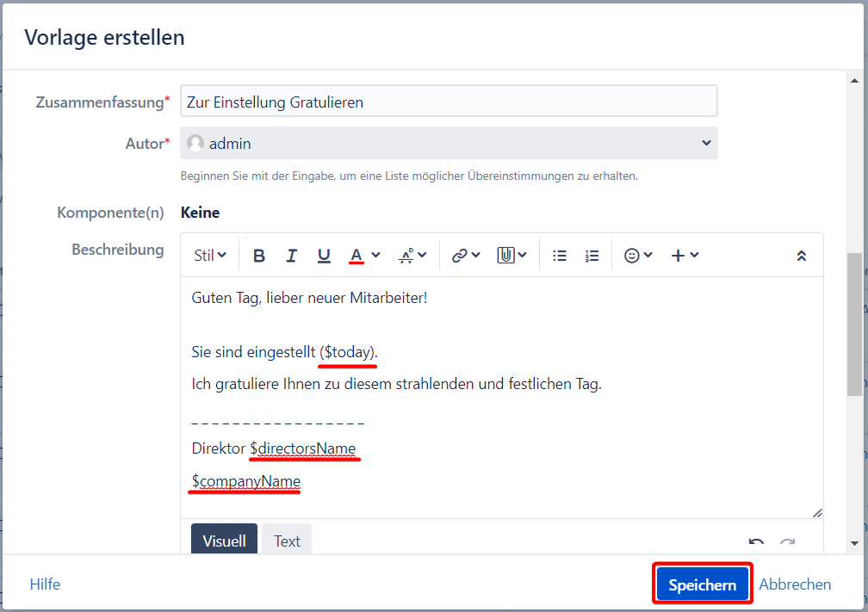
Task: Switch to the Visuell editor tab
Action: tap(224, 541)
